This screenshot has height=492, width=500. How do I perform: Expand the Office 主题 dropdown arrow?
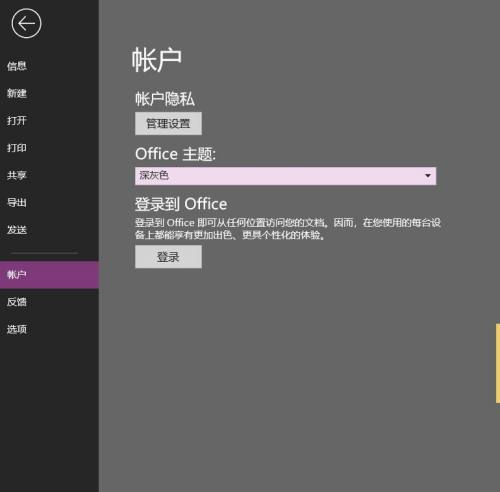tap(428, 176)
